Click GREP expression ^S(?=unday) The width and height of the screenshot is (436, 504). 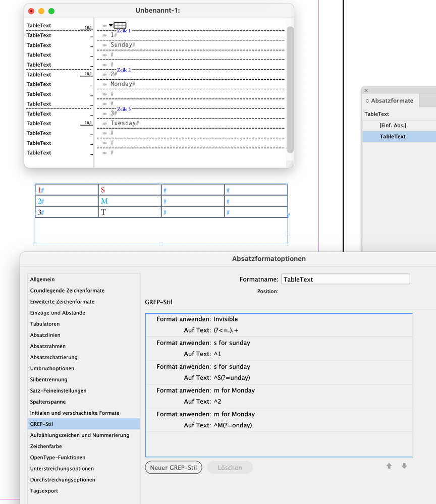pyautogui.click(x=232, y=378)
